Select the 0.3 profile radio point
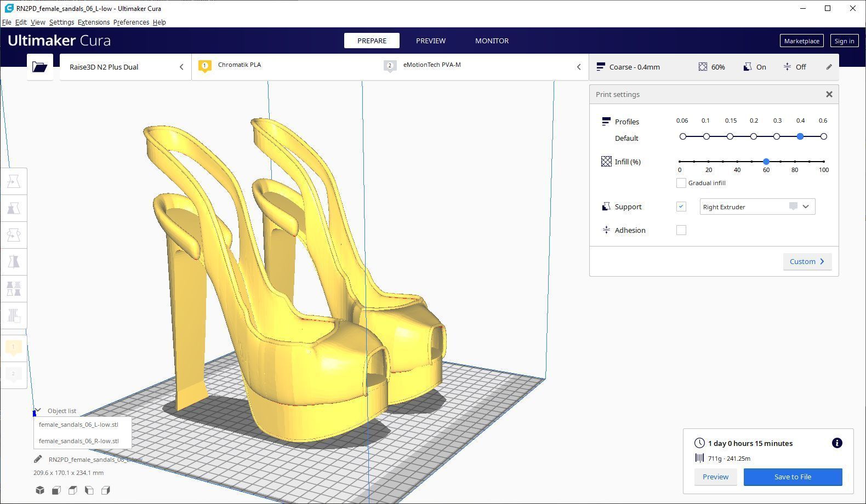Screen dimensions: 866x504 [777, 136]
